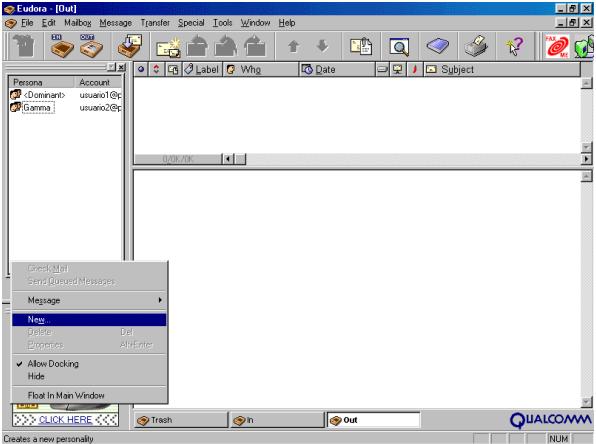Click the attachment column header icon
596x444 pixels.
click(173, 70)
